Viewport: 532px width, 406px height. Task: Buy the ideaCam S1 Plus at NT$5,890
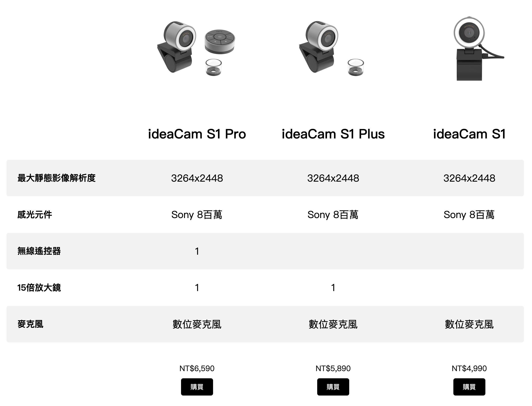coord(333,387)
